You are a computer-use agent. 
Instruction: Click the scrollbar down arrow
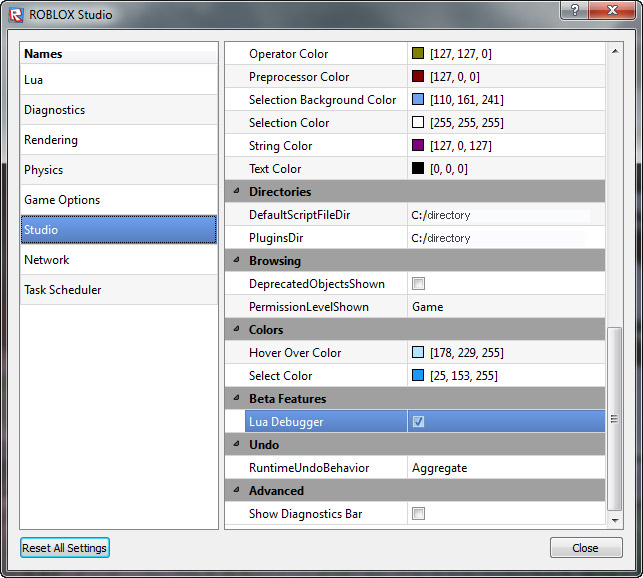(615, 520)
